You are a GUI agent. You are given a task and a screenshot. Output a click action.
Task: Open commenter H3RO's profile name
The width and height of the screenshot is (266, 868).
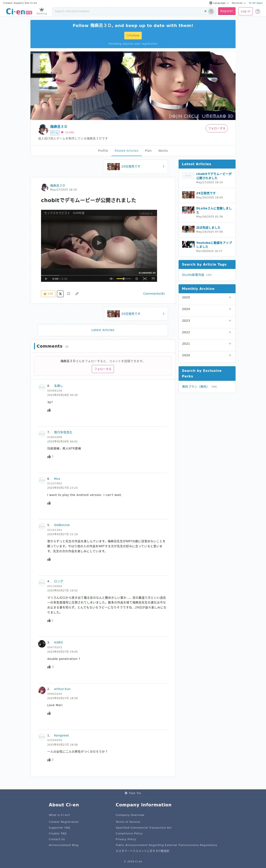(x=58, y=643)
